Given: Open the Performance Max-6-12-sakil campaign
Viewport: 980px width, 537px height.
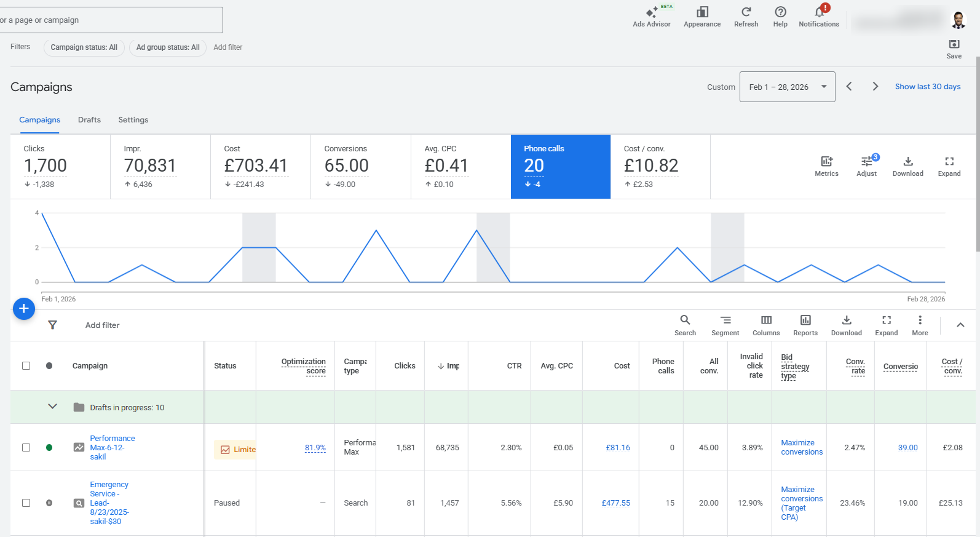Looking at the screenshot, I should coord(112,447).
